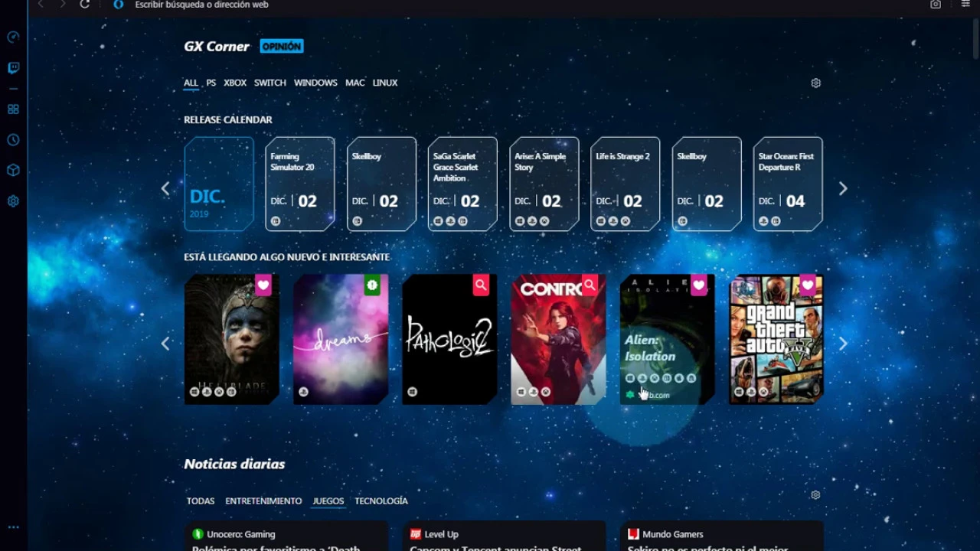This screenshot has width=980, height=551.
Task: Click the Alien: Isolation title text
Action: 650,348
